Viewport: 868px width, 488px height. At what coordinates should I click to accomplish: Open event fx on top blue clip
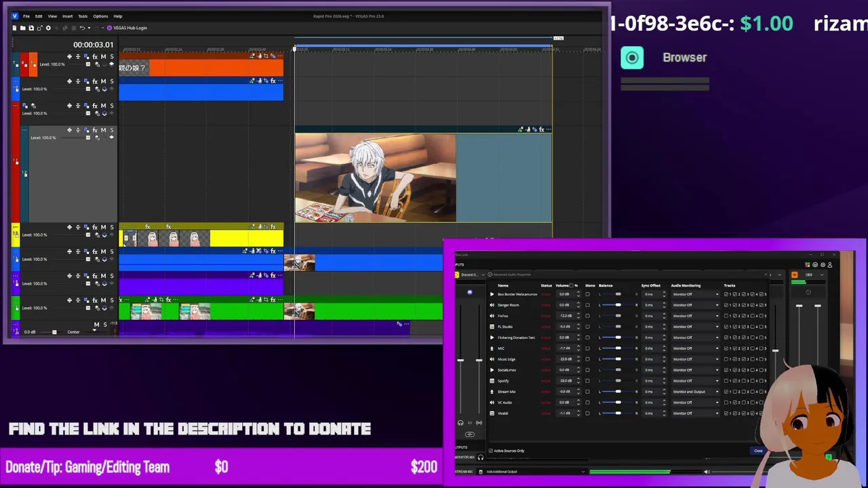pyautogui.click(x=273, y=81)
